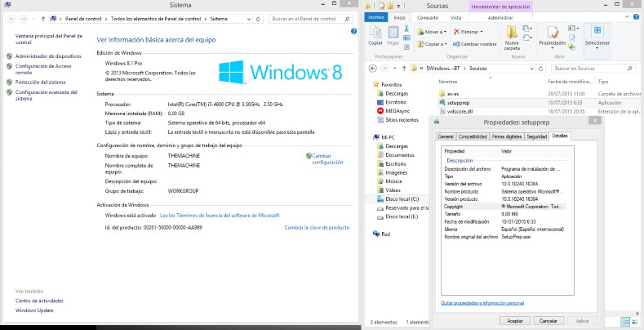
Task: Click search magnifier in Panel de control box
Action: [347, 19]
